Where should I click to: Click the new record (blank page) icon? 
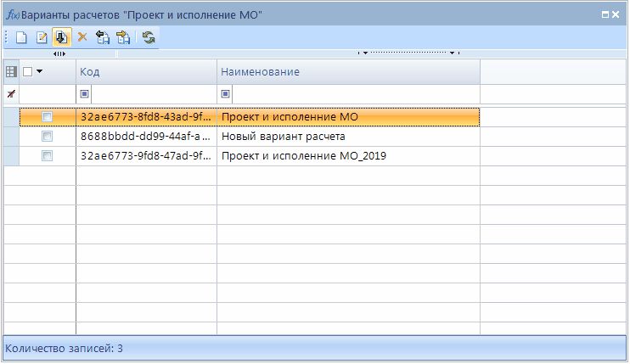pos(22,37)
